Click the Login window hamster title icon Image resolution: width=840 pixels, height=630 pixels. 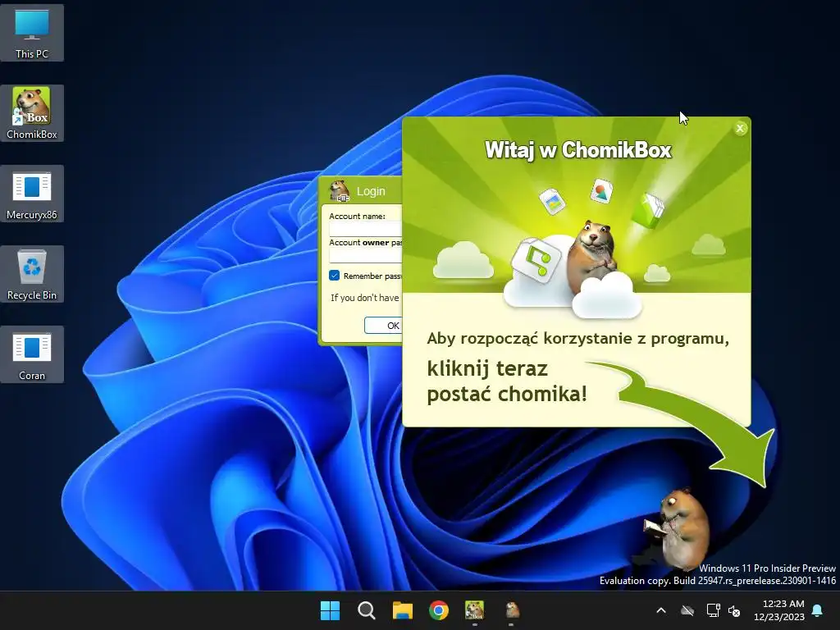339,190
